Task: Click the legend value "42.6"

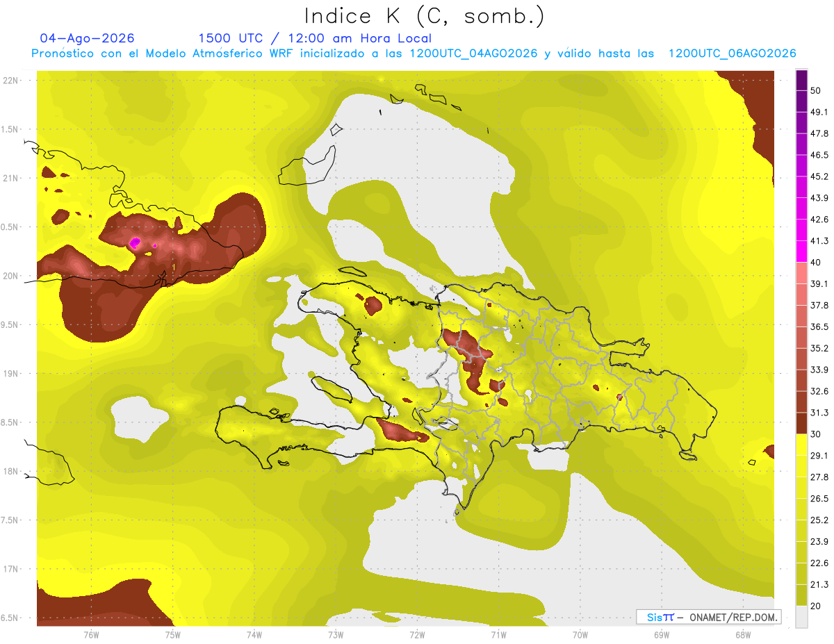Action: 819,220
